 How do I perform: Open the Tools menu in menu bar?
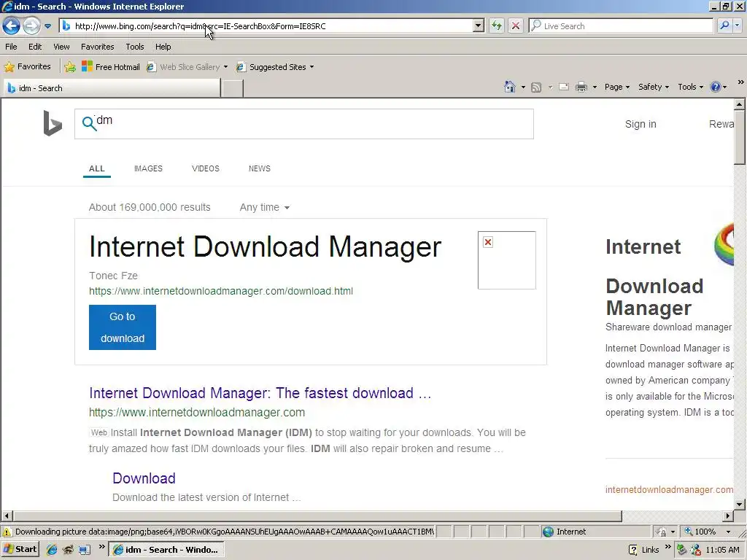[x=135, y=47]
